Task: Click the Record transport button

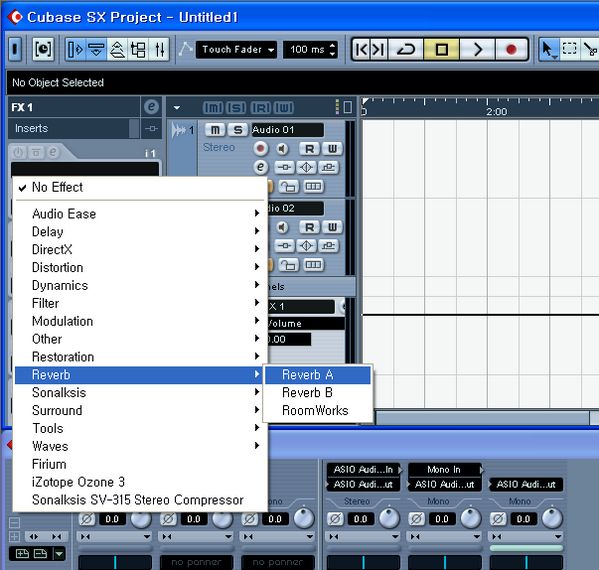Action: [511, 50]
